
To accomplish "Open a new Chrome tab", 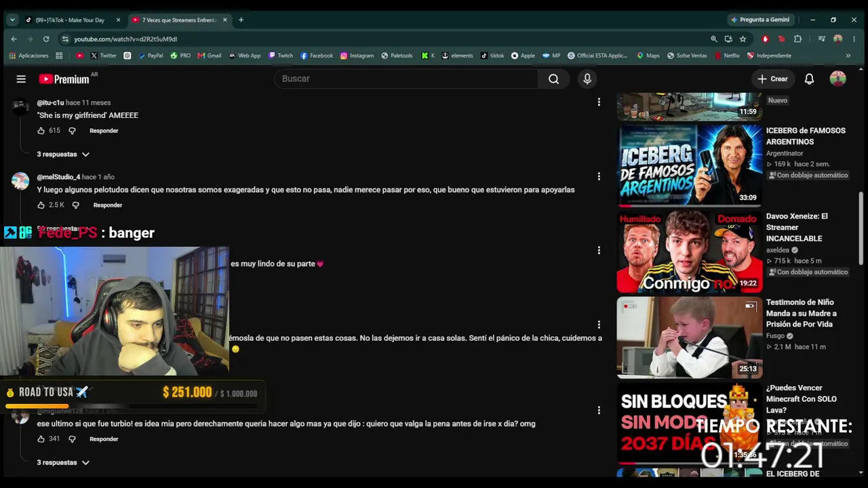I will pos(241,20).
